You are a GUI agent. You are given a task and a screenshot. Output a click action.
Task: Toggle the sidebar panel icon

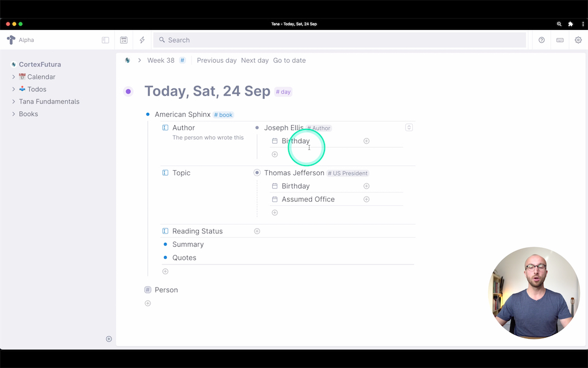[106, 40]
